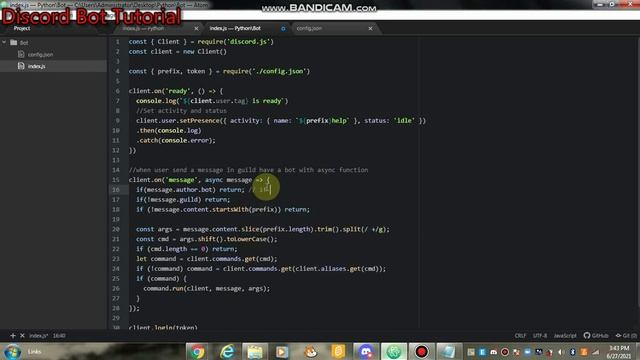Open the GitHub panel from status bar
The height and width of the screenshot is (360, 640).
click(596, 336)
